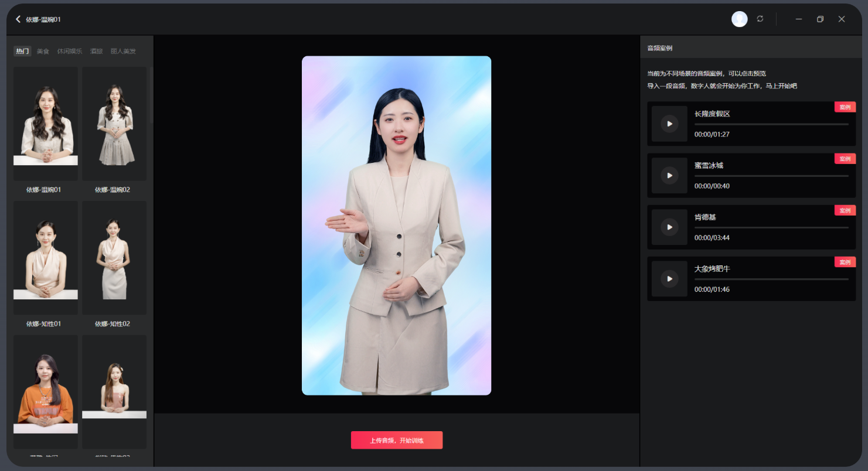Viewport: 868px width, 471px height.
Task: Pick the 依娜-知性02 avatar thumbnail
Action: [x=114, y=258]
